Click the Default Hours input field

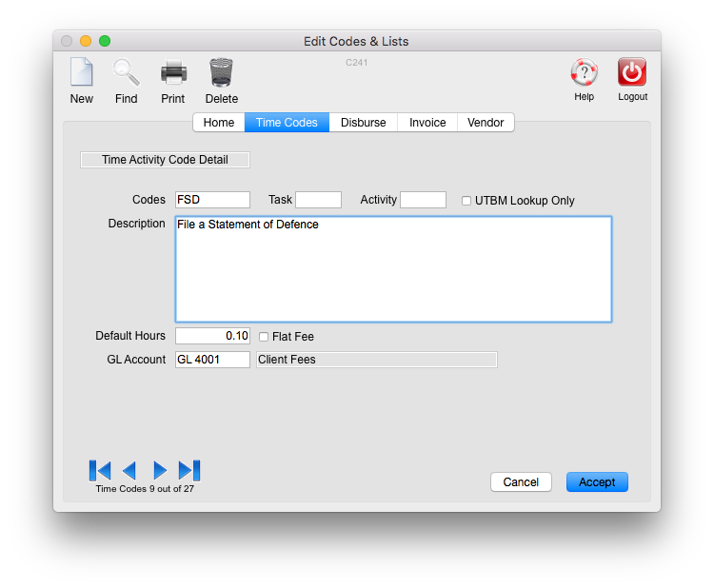212,336
